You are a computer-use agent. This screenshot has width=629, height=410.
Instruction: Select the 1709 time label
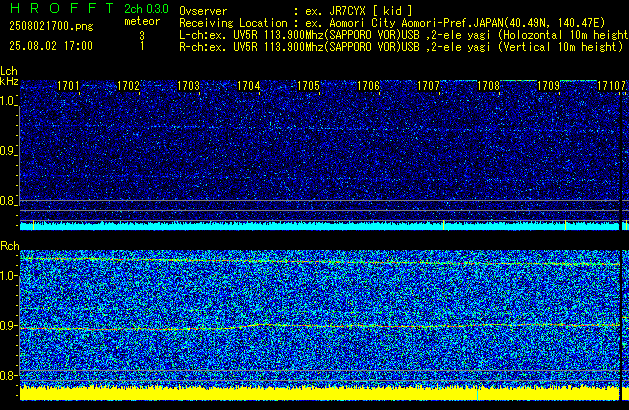coord(548,86)
